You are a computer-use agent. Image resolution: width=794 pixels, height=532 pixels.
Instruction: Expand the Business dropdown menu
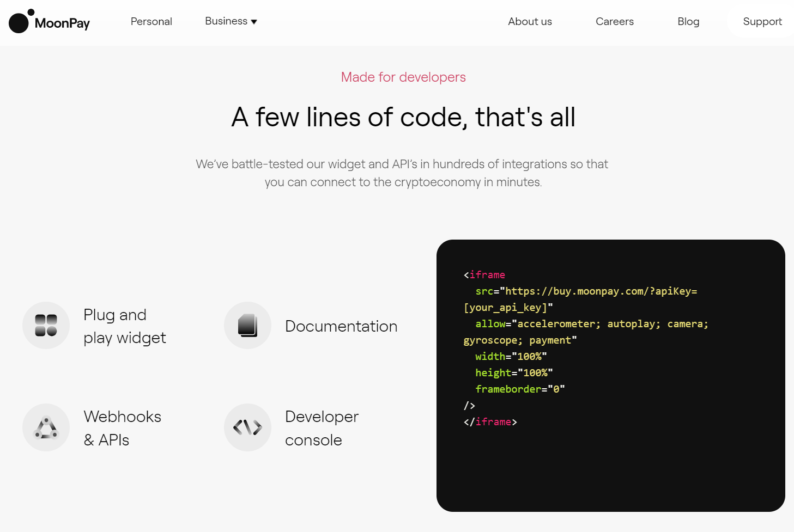coord(231,21)
